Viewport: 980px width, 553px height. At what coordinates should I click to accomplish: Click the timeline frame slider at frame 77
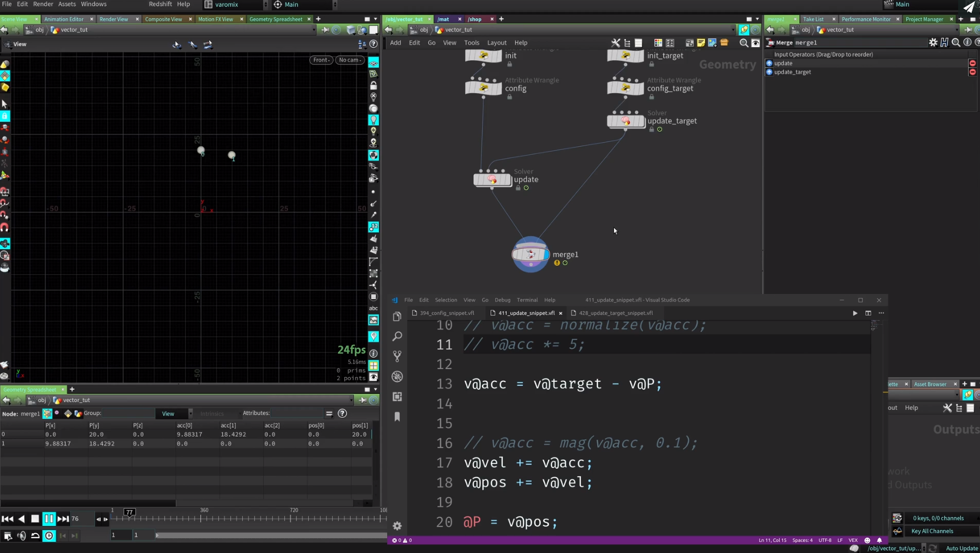coord(130,512)
